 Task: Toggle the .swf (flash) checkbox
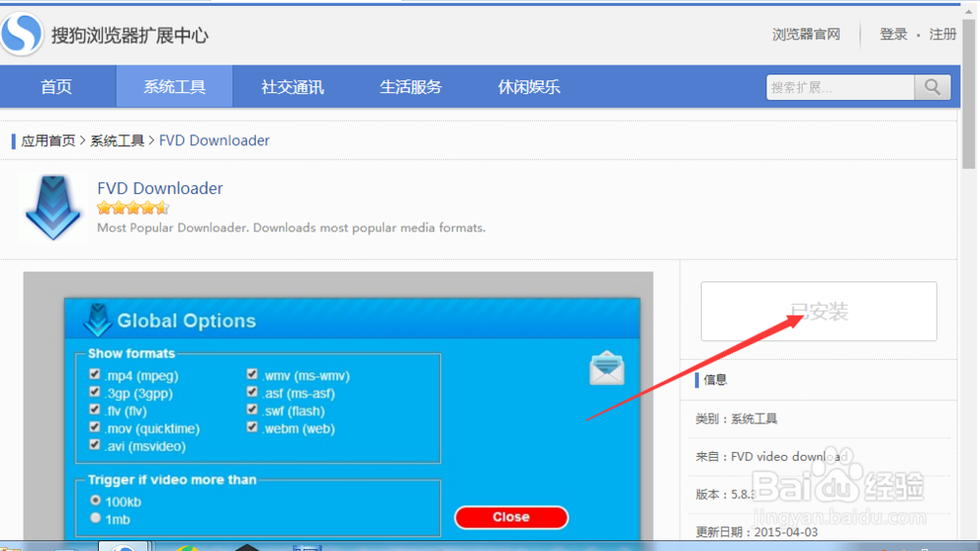click(252, 409)
